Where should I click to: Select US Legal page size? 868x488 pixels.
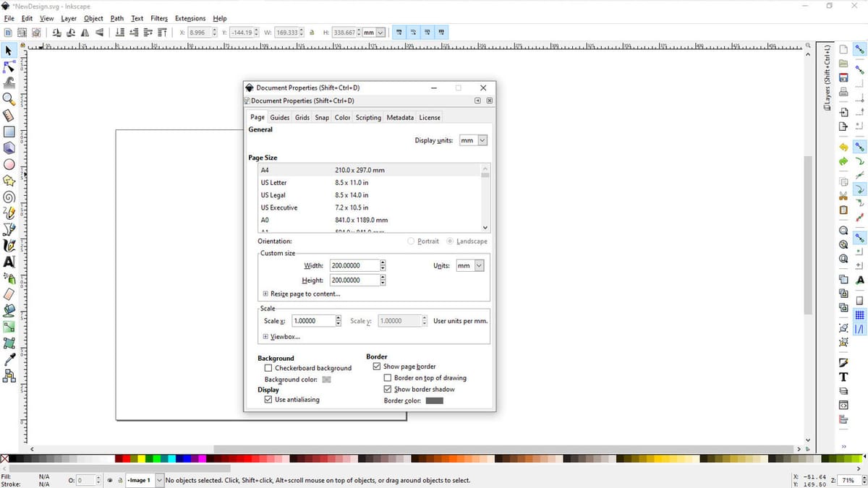[x=370, y=195]
